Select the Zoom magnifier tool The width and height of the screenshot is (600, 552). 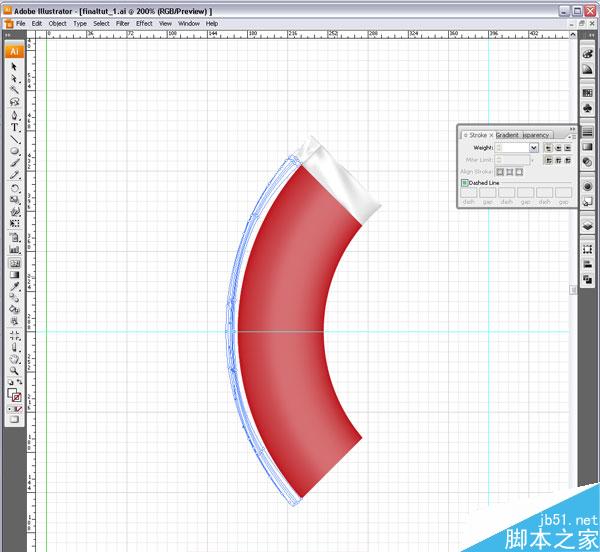point(14,371)
